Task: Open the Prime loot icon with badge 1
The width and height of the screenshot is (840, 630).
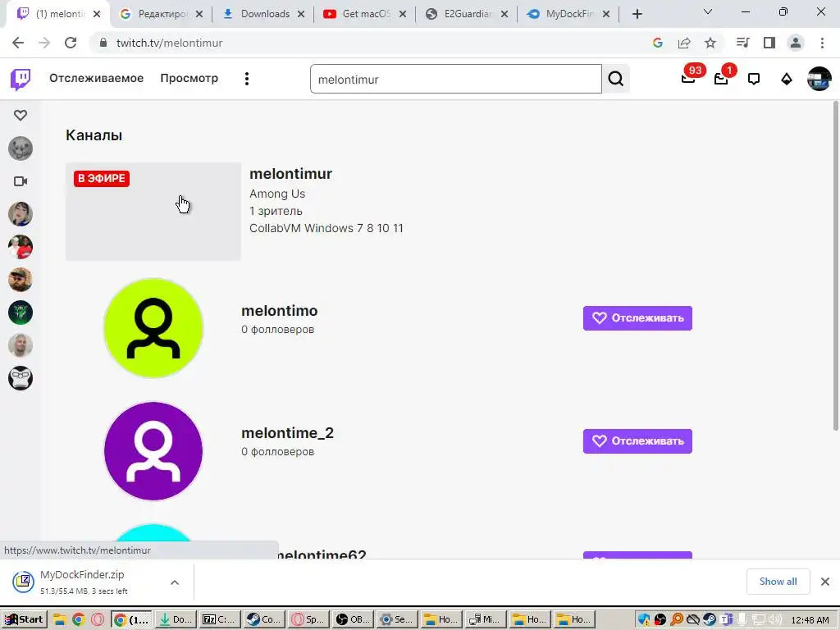Action: (721, 79)
